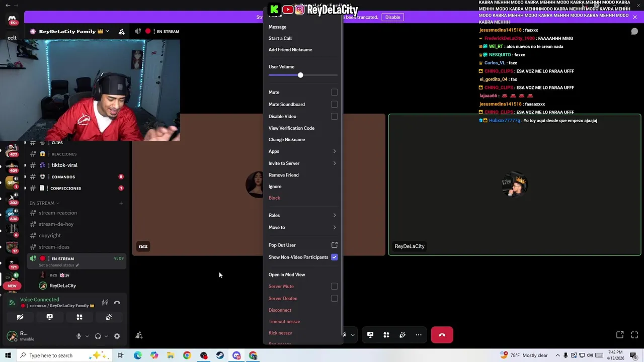Enter full screen for the call

(634, 335)
